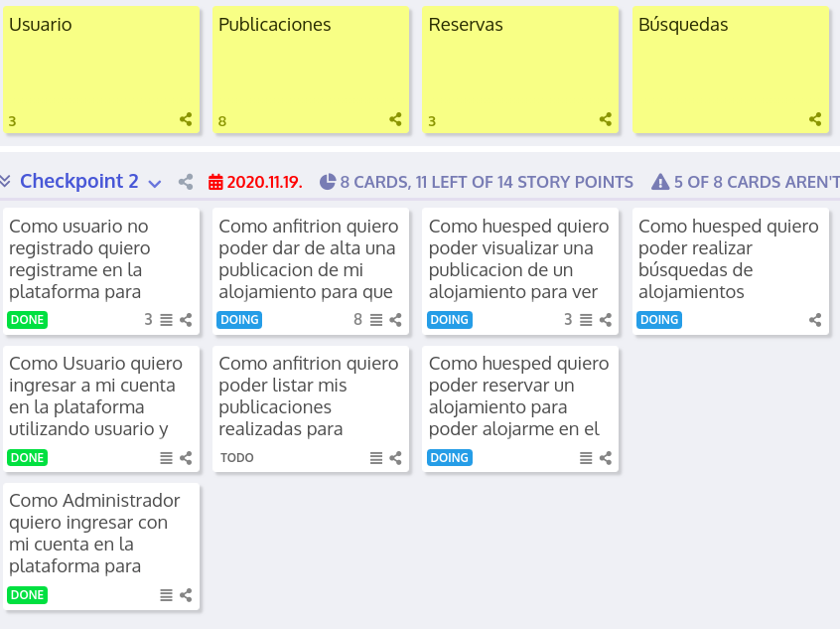Click description icon on 'reservar un alojamiento' card
Screen dimensions: 840x629
pyautogui.click(x=586, y=458)
